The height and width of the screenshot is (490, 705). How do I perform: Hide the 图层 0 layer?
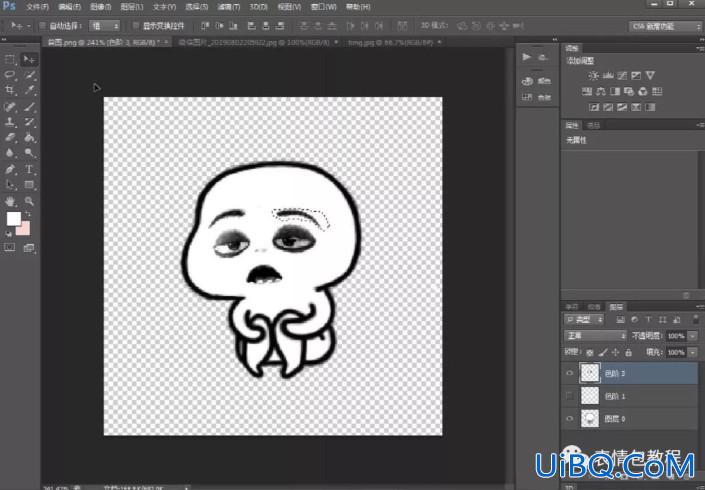[x=570, y=419]
